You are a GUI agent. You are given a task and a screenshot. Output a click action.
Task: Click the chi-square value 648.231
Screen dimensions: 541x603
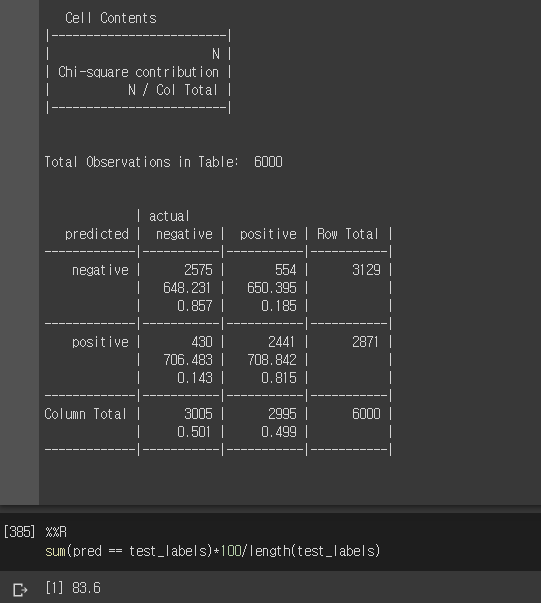coord(187,288)
